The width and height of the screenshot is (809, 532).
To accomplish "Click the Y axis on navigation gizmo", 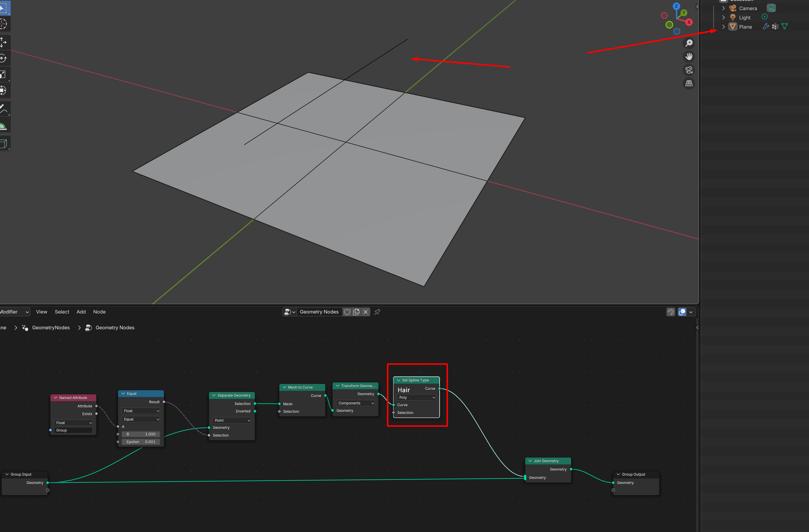I will [684, 13].
